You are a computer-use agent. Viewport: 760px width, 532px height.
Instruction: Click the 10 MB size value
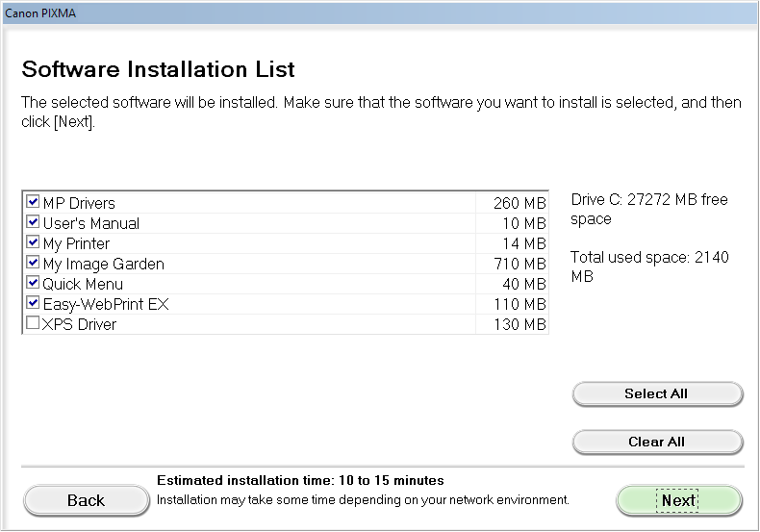524,223
